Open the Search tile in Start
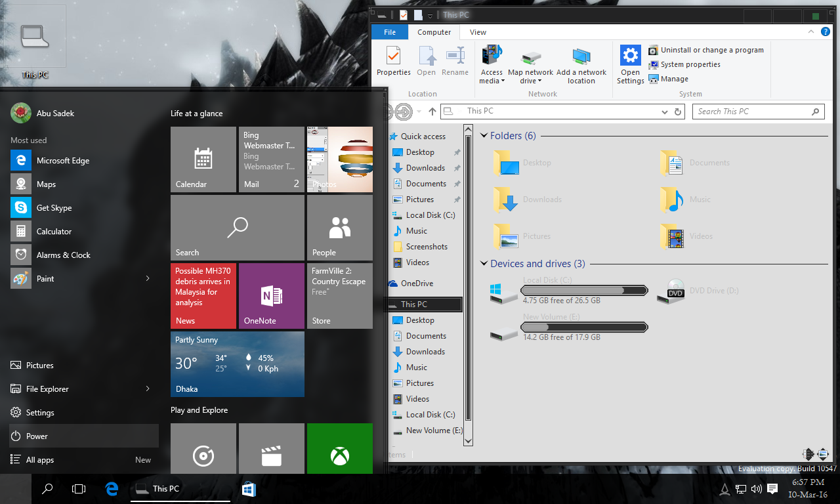The width and height of the screenshot is (840, 504). 238,228
